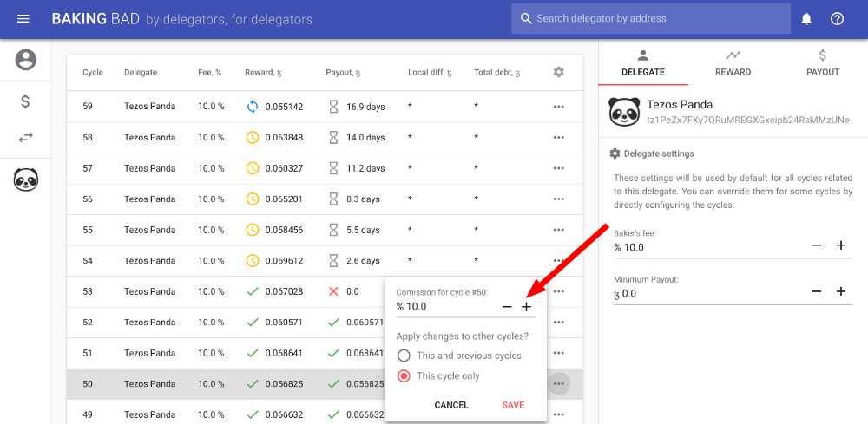Click SAVE in commission popup
Screen dimensions: 868x424
tap(513, 405)
